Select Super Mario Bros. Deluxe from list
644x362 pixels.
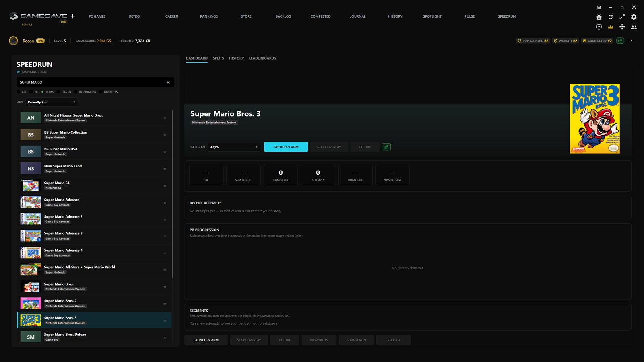[x=94, y=337]
